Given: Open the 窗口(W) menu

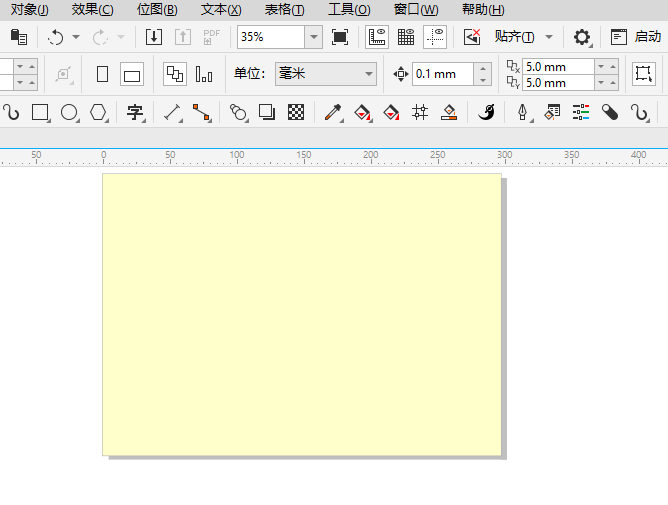Looking at the screenshot, I should (x=416, y=9).
